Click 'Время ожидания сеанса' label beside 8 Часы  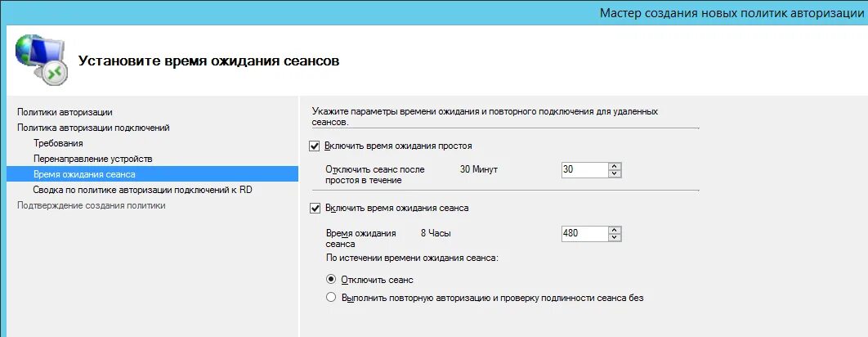pyautogui.click(x=361, y=238)
